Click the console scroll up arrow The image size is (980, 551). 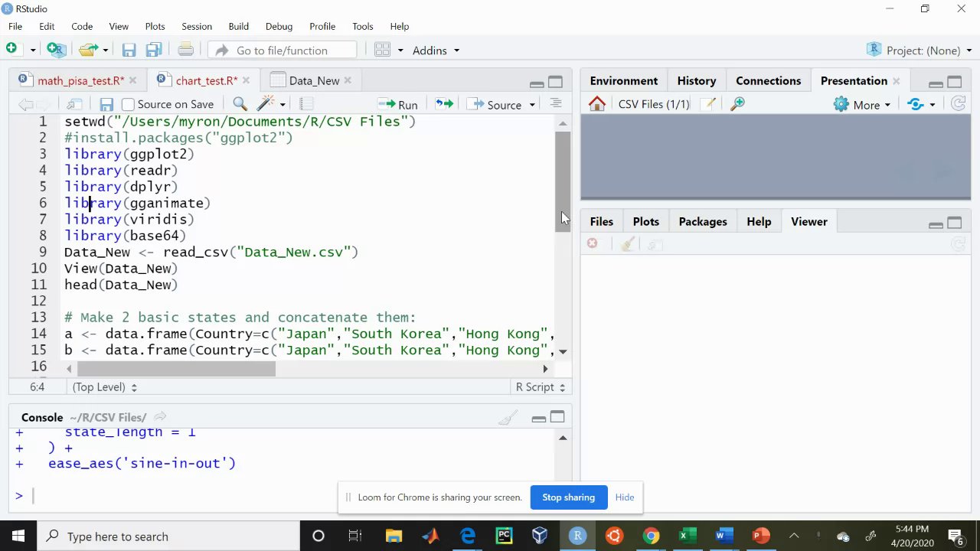tap(563, 438)
